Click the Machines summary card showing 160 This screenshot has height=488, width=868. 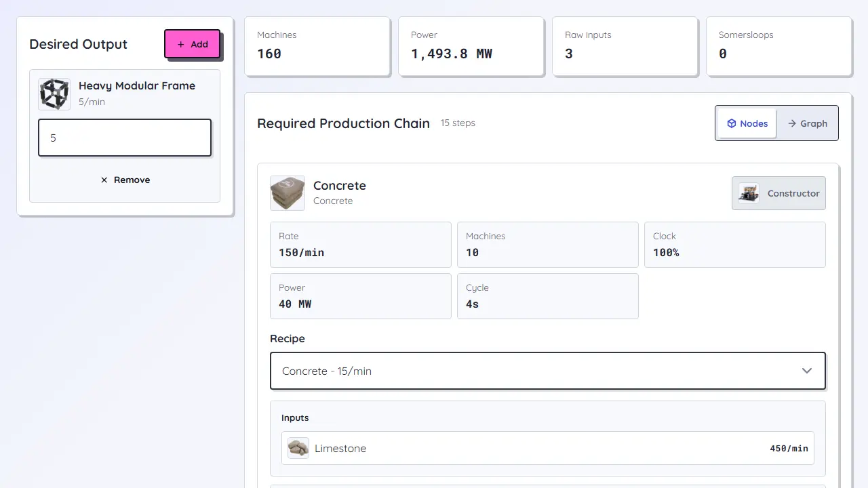point(317,46)
